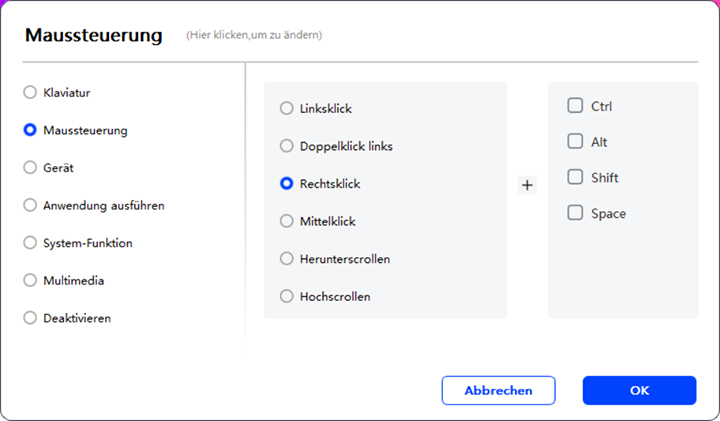Select the Klaviatur radio option
The width and height of the screenshot is (720, 421).
point(30,92)
